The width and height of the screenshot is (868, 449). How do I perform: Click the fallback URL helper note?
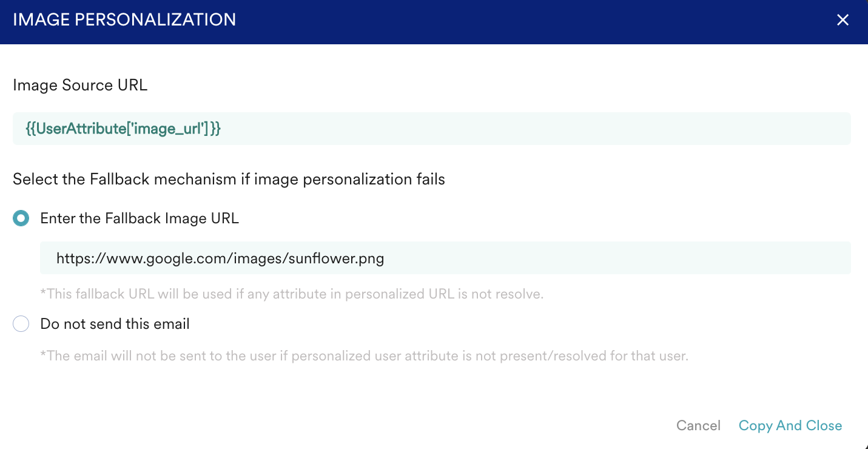pyautogui.click(x=291, y=294)
